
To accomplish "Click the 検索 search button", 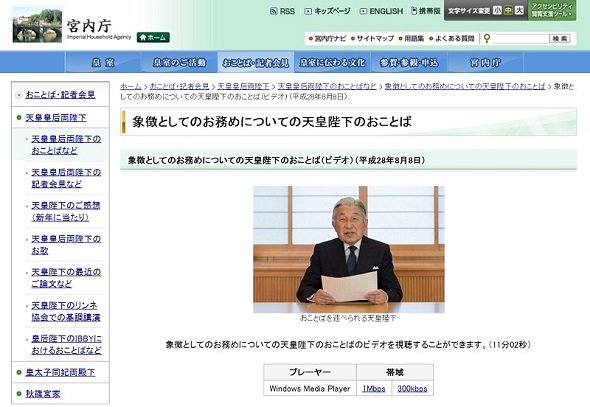I will 560,38.
